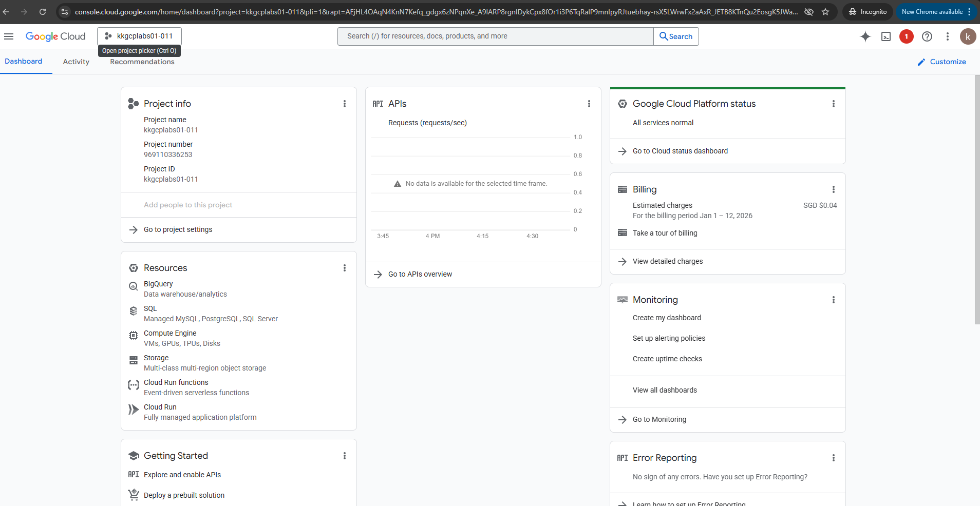Click the user account avatar
Screen dimensions: 980x506
tap(968, 36)
